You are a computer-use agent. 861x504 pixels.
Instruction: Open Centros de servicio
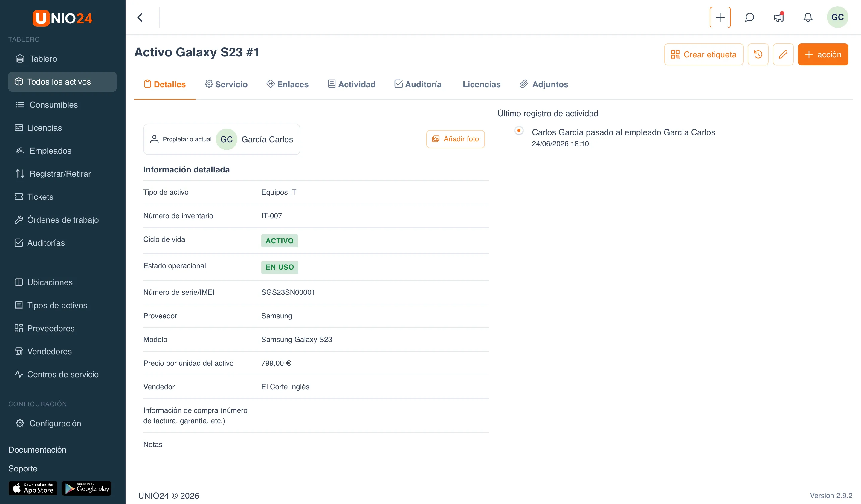point(62,374)
